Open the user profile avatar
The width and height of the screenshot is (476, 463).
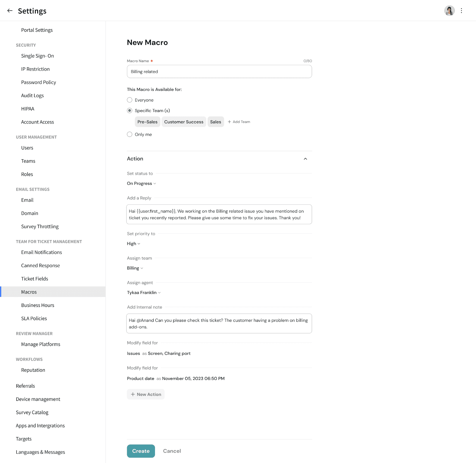449,11
